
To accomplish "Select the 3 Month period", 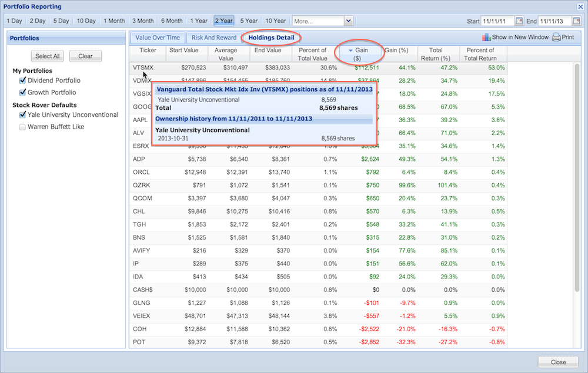I will tap(143, 21).
